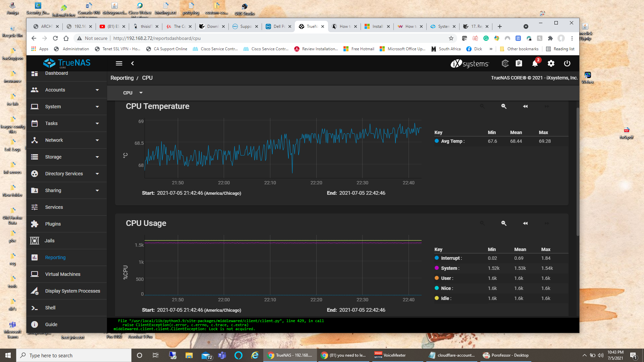Expand the System menu

tap(66, 107)
